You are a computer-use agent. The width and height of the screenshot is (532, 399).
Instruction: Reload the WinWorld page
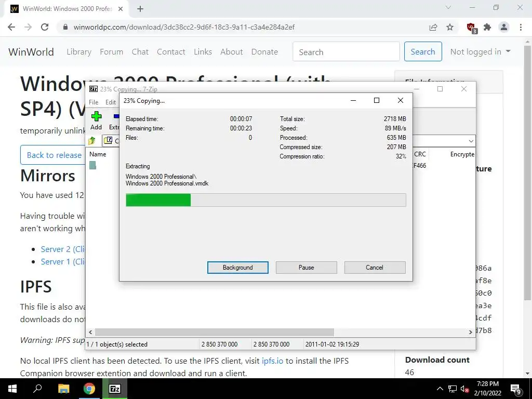(45, 27)
